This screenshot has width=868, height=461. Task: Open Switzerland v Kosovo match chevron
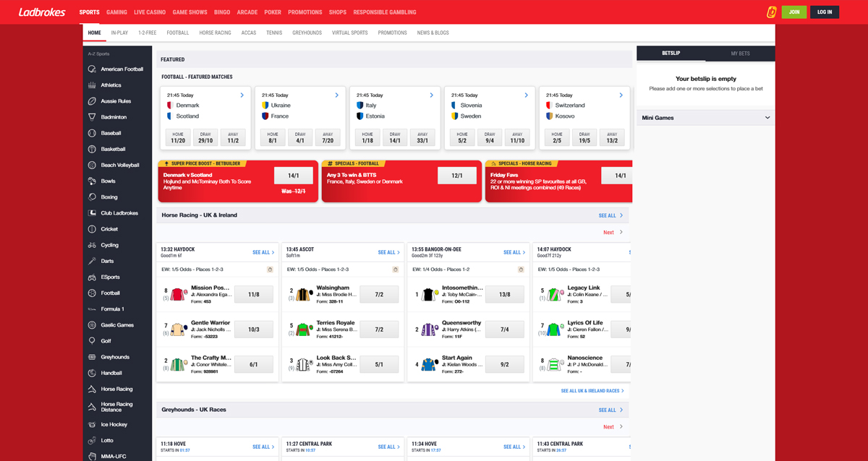coord(621,95)
